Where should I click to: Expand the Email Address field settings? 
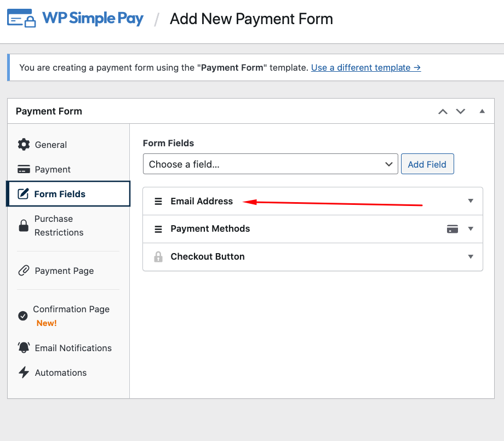[471, 201]
